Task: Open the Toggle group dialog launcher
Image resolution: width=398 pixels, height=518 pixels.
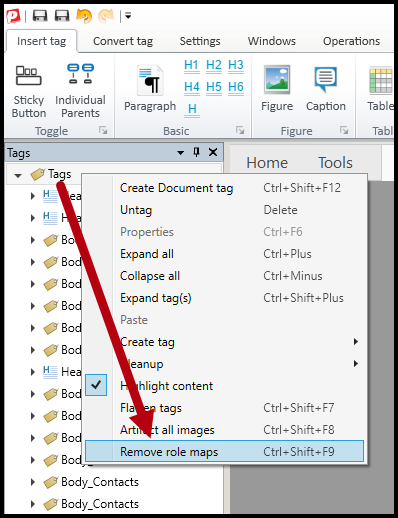Action: (x=103, y=130)
